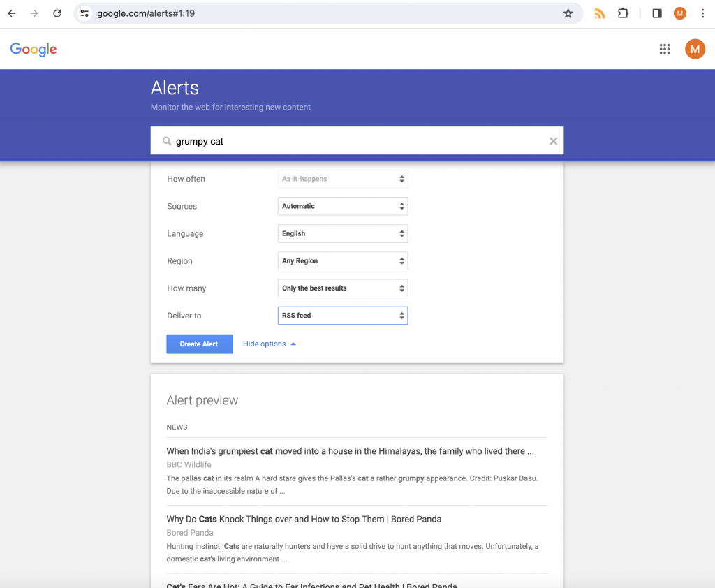Open the Google apps grid

point(665,49)
